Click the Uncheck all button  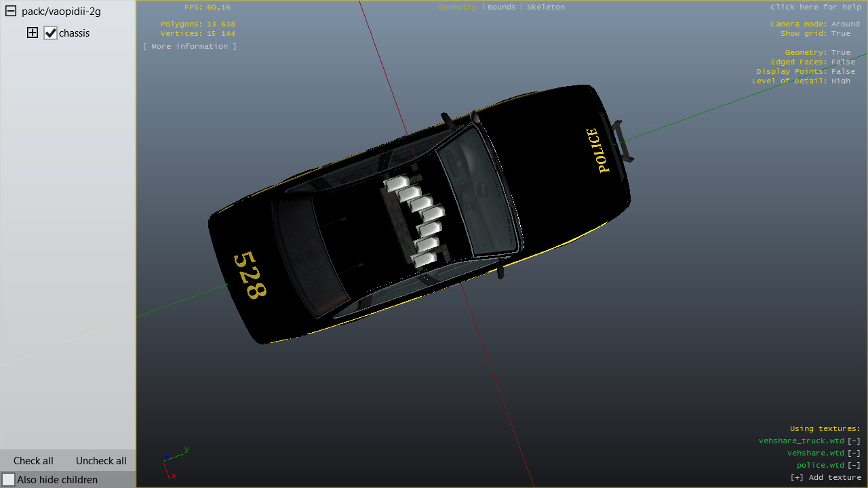[101, 461]
